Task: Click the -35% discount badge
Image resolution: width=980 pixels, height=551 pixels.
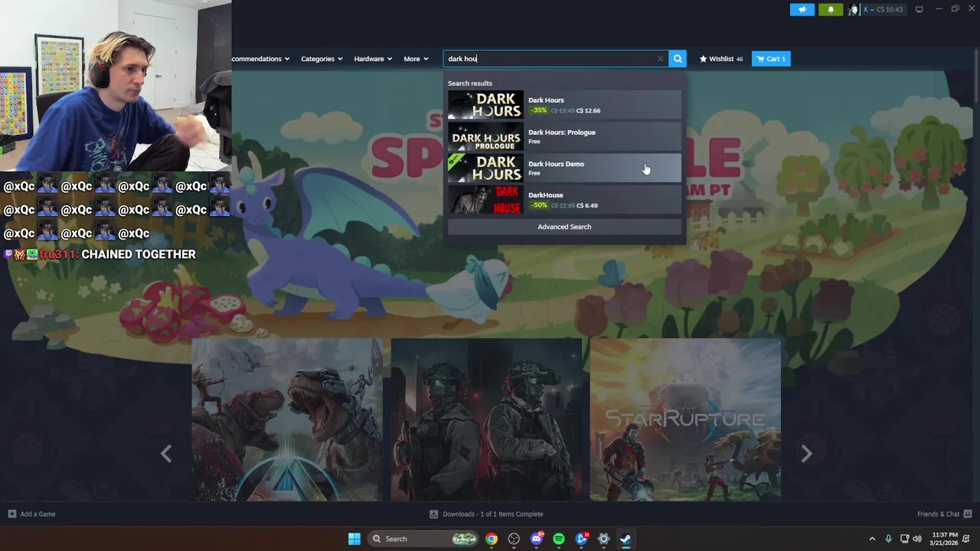Action: click(x=539, y=110)
